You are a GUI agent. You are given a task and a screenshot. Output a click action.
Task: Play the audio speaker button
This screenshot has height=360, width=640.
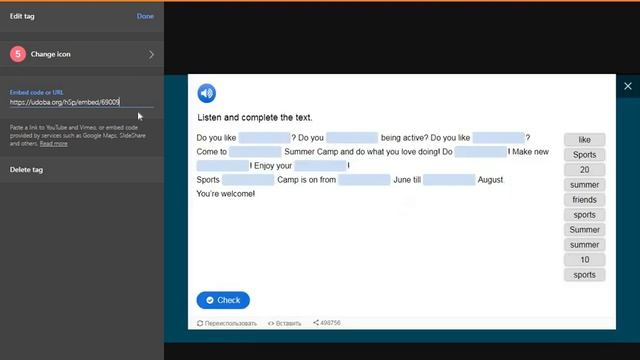(x=207, y=93)
